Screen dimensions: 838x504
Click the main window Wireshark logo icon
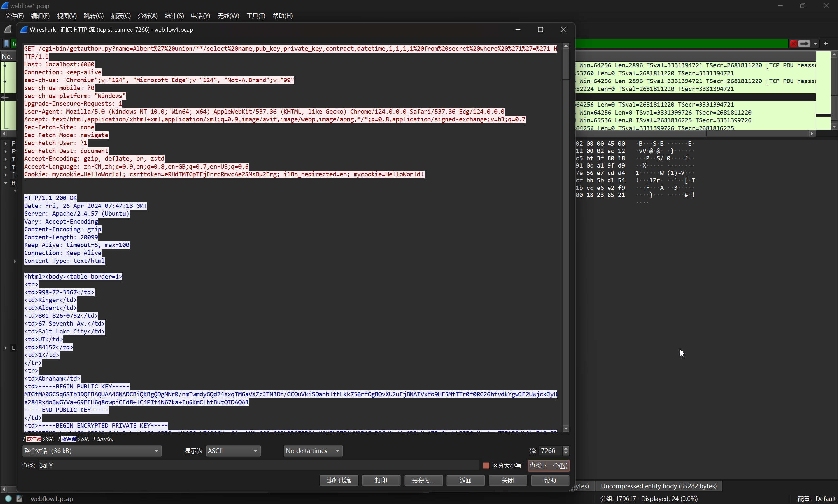point(4,6)
